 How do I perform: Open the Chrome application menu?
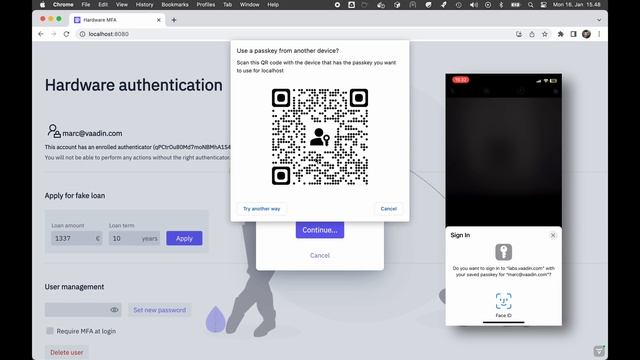pos(63,5)
